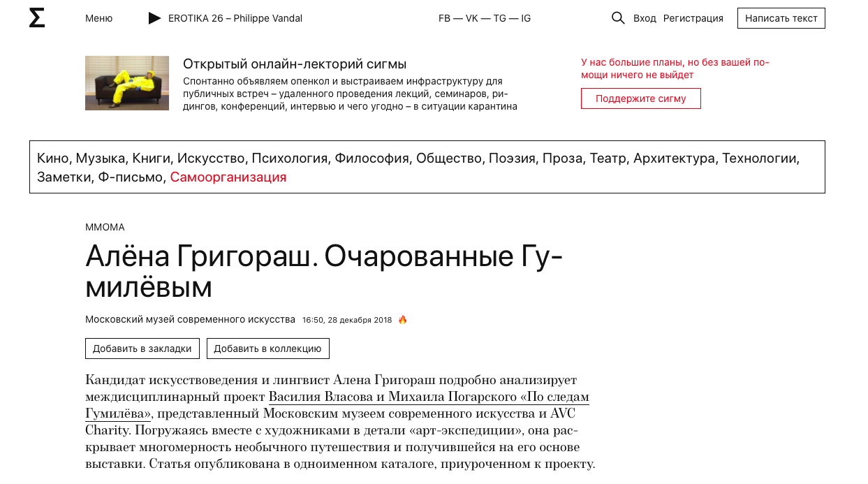This screenshot has width=868, height=484.
Task: Open the Регистрация sign-up link
Action: pyautogui.click(x=693, y=18)
